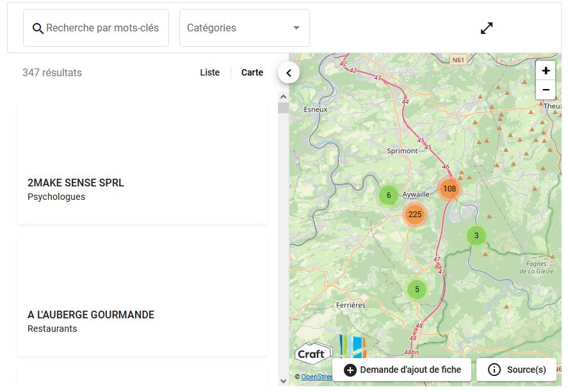The width and height of the screenshot is (568, 392).
Task: Open the Catégories dropdown
Action: pyautogui.click(x=245, y=28)
